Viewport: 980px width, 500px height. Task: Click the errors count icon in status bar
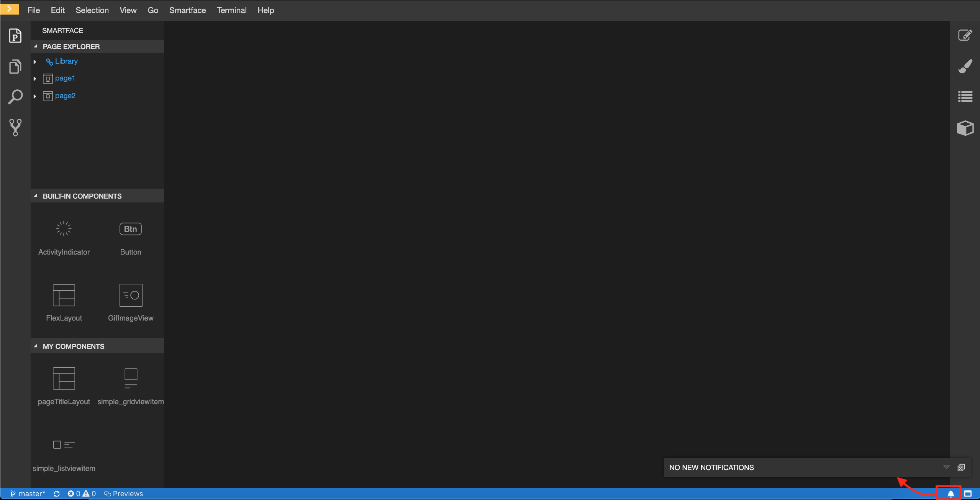(71, 494)
